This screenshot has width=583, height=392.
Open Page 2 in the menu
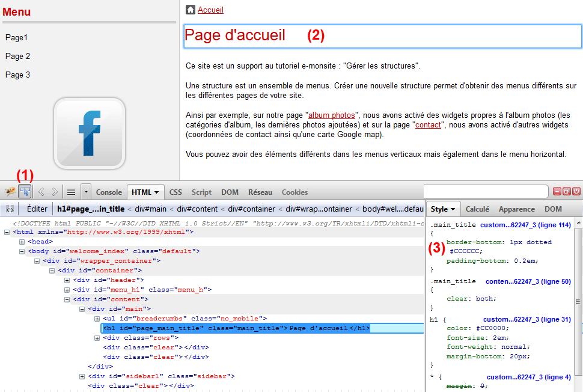click(17, 56)
